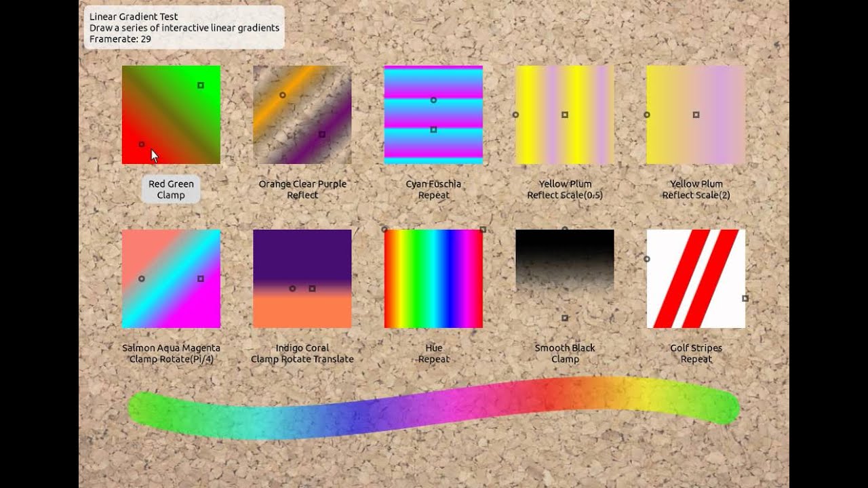The image size is (868, 488).
Task: Click circle start handle of Yellow Plum Scale(2)
Action: 647,115
